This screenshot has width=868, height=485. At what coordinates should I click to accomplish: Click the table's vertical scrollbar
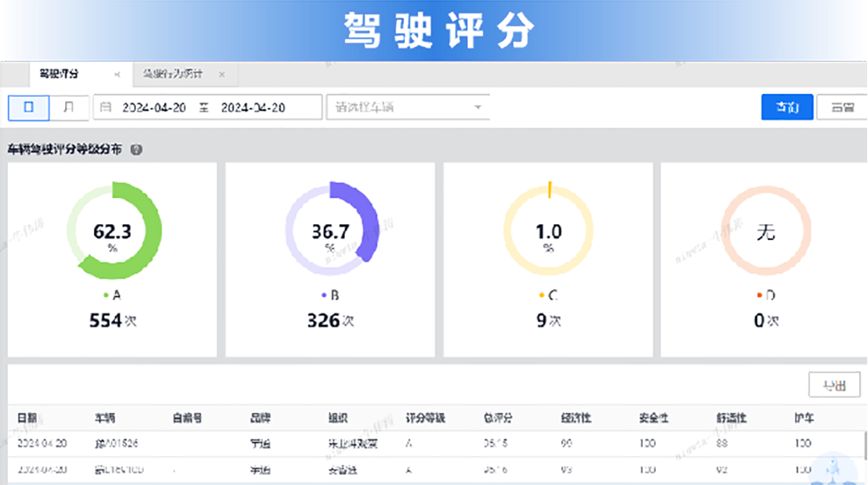(865, 446)
